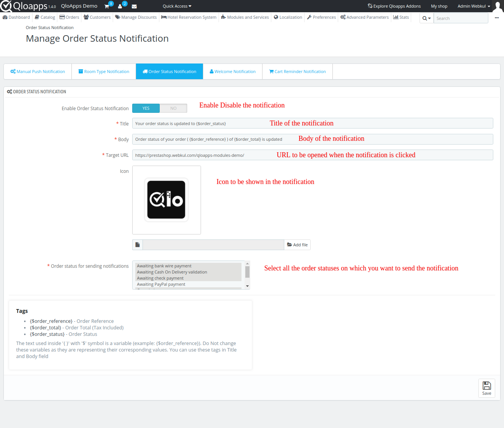This screenshot has height=428, width=504.
Task: Focus the Title input field
Action: point(313,123)
